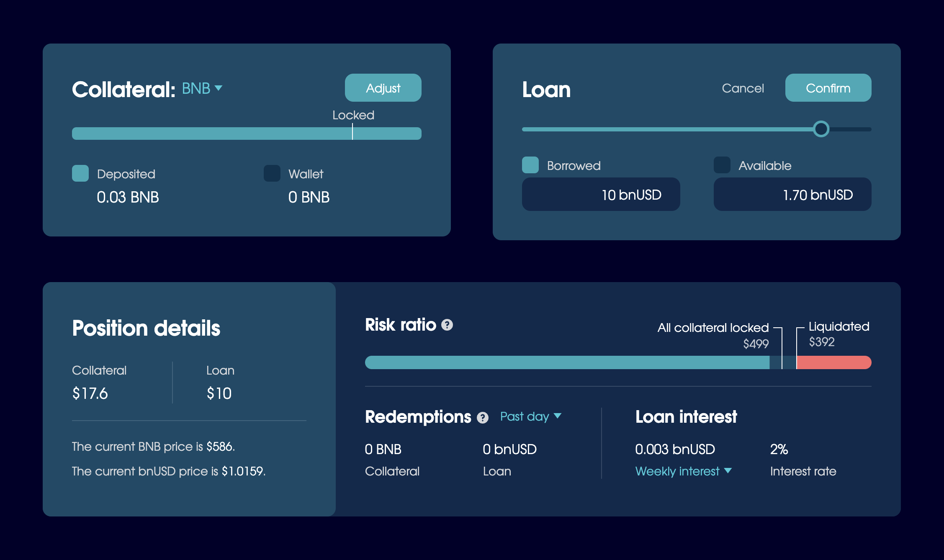
Task: Expand the Past day period dropdown
Action: (530, 416)
